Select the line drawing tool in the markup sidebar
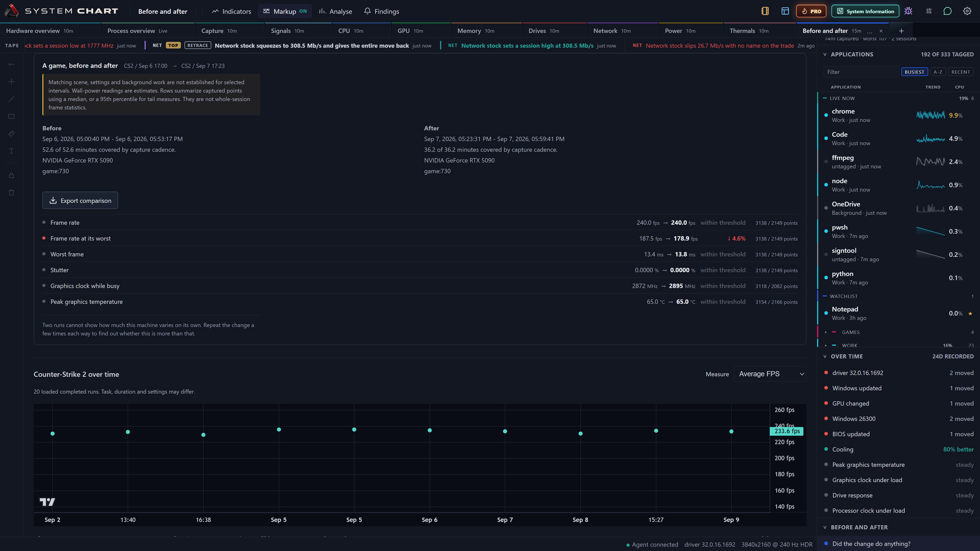This screenshot has width=980, height=551. click(x=11, y=99)
